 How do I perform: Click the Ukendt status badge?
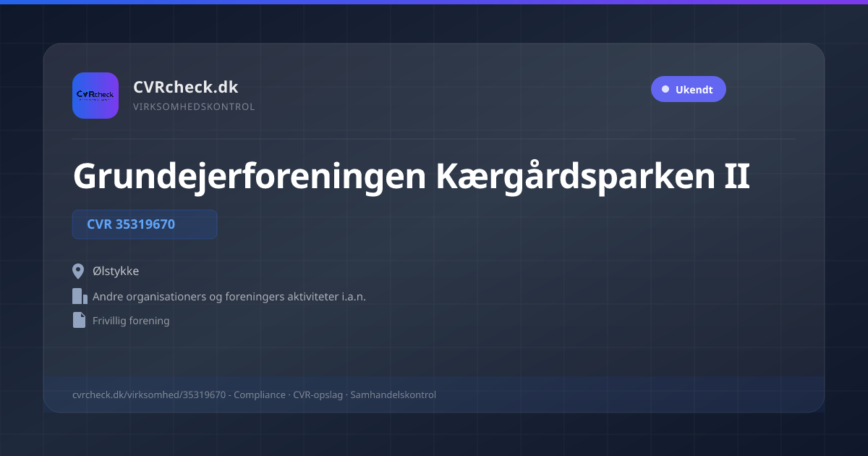tap(688, 89)
